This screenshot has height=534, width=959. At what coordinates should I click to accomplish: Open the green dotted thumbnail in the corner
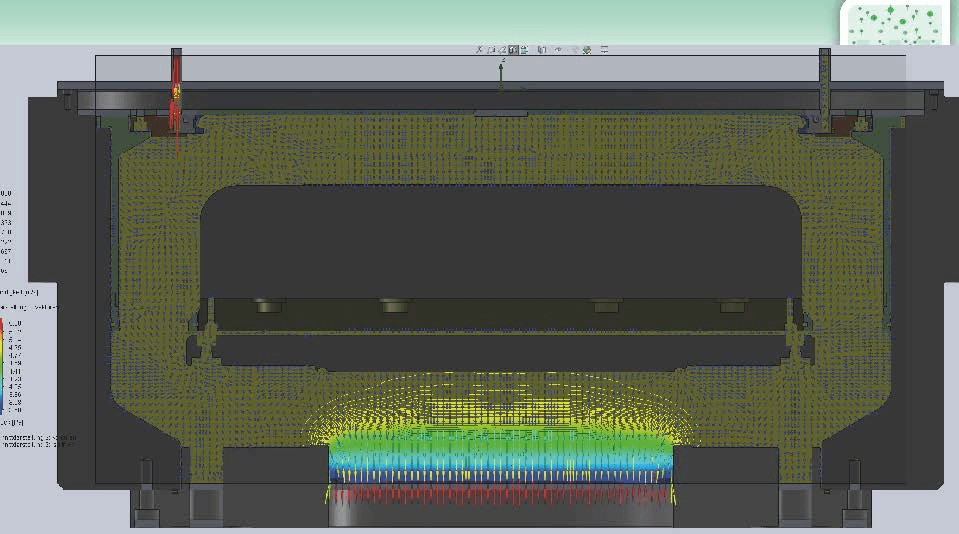pyautogui.click(x=893, y=24)
